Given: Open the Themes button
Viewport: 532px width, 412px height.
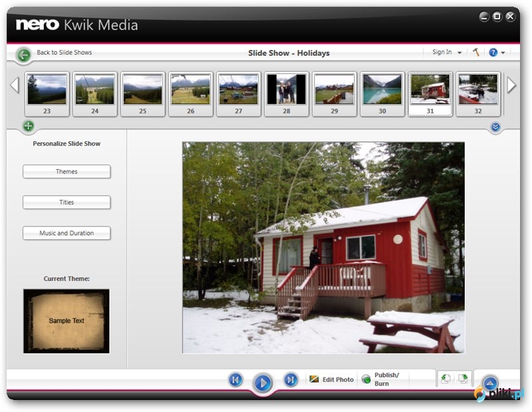Looking at the screenshot, I should click(x=66, y=172).
